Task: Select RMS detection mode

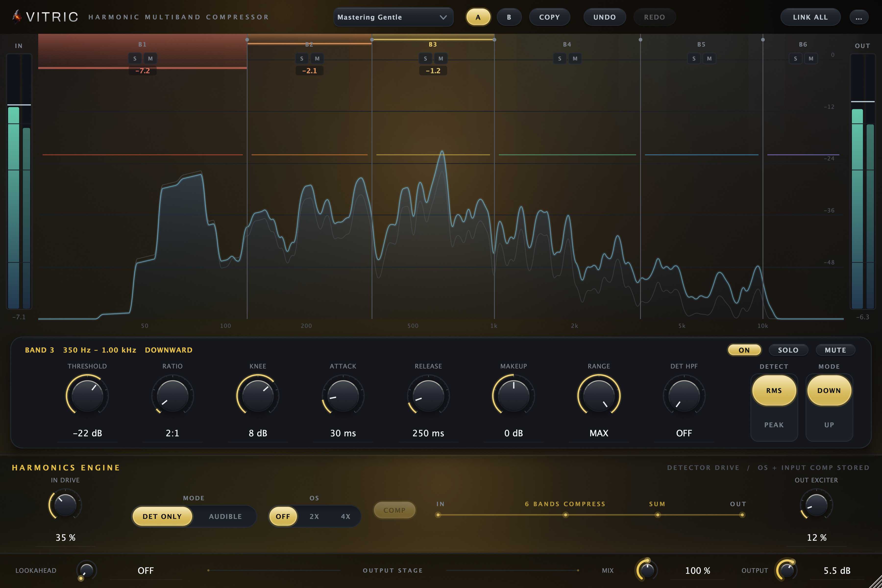Action: pos(774,390)
